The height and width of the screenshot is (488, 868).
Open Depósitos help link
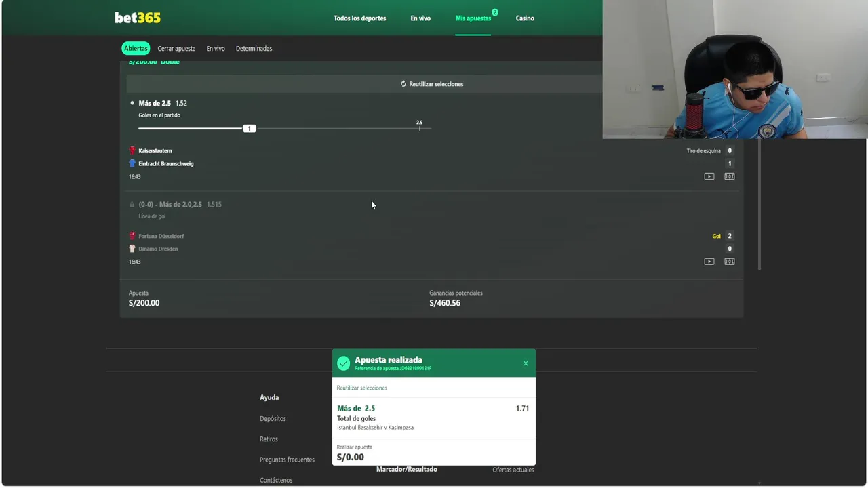point(273,419)
